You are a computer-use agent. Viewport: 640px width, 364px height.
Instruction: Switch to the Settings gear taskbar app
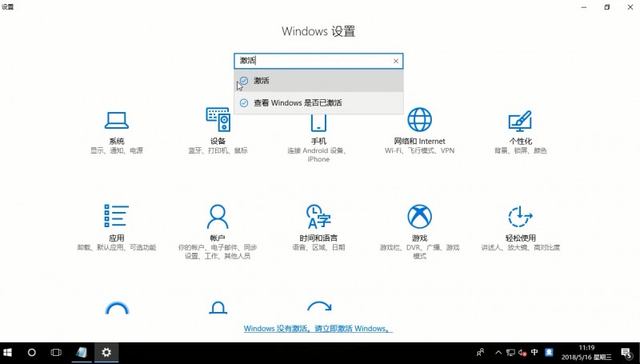click(106, 353)
